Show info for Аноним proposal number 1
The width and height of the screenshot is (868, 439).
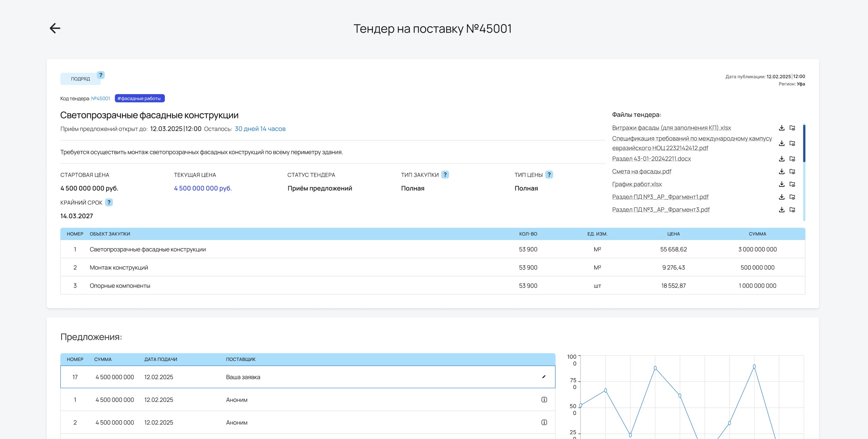pyautogui.click(x=544, y=400)
